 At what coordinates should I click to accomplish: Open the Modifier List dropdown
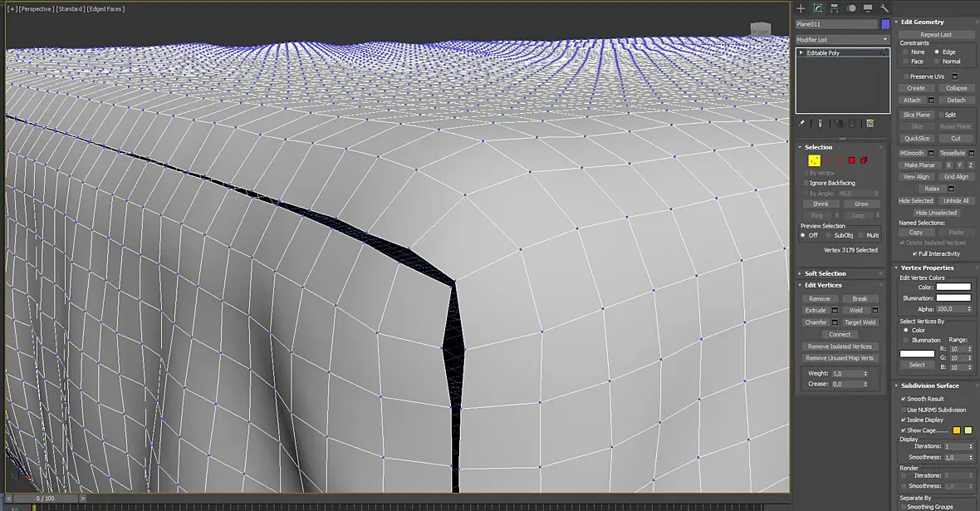coord(842,39)
